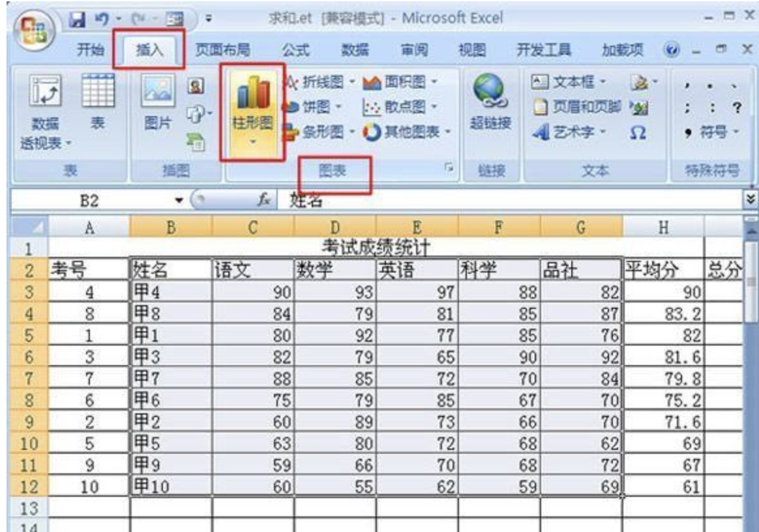Image resolution: width=759 pixels, height=532 pixels.
Task: Undo the last action
Action: [102, 20]
